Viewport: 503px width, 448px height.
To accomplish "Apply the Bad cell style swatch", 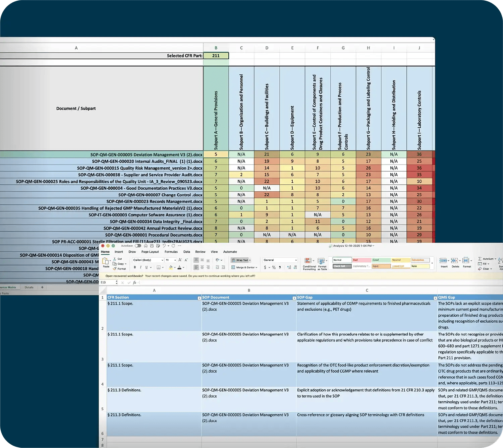I will pyautogui.click(x=361, y=260).
